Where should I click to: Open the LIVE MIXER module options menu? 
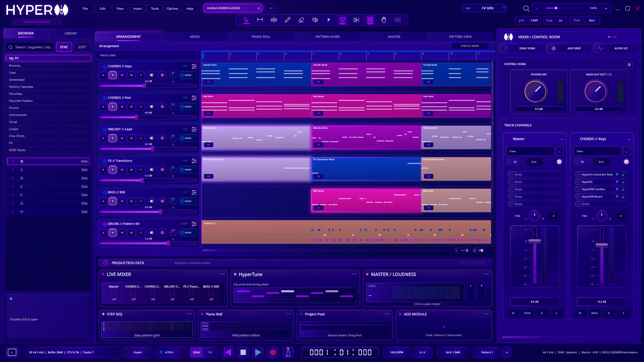point(222,274)
